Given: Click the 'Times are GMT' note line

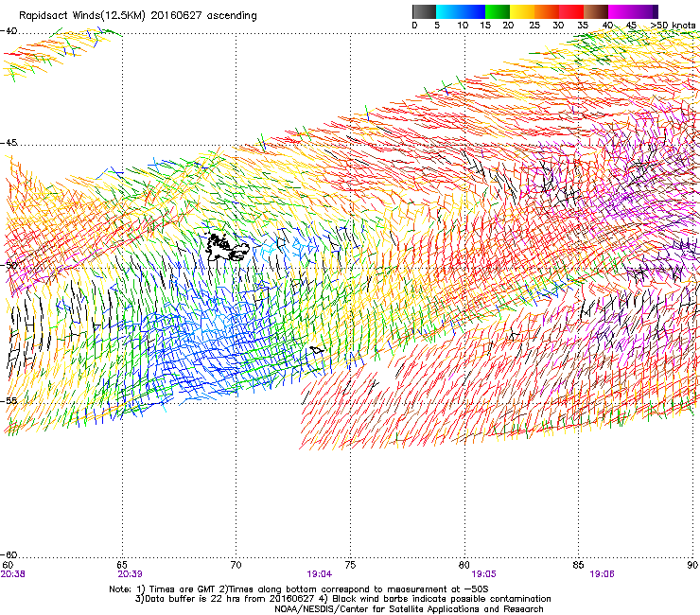Looking at the screenshot, I should click(x=299, y=589).
